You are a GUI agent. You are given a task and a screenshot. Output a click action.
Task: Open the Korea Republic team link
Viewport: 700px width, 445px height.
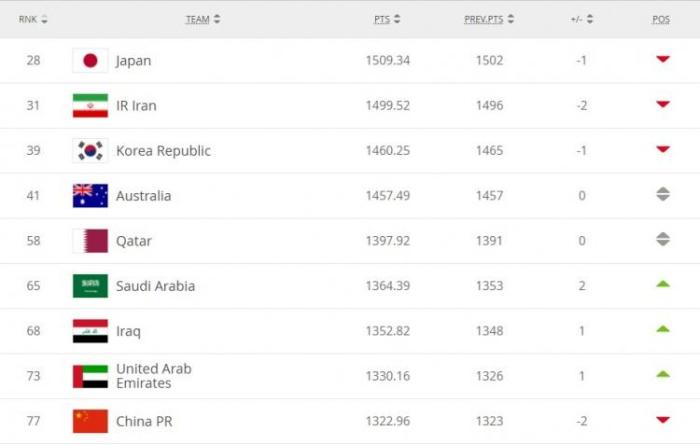tap(163, 151)
